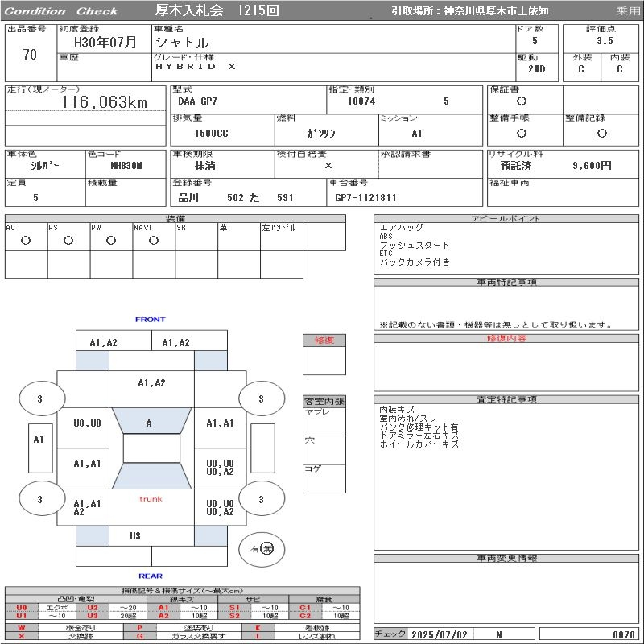Screen dimensions: 644x644
Task: Select the drive type 2WD
Action: [x=536, y=69]
